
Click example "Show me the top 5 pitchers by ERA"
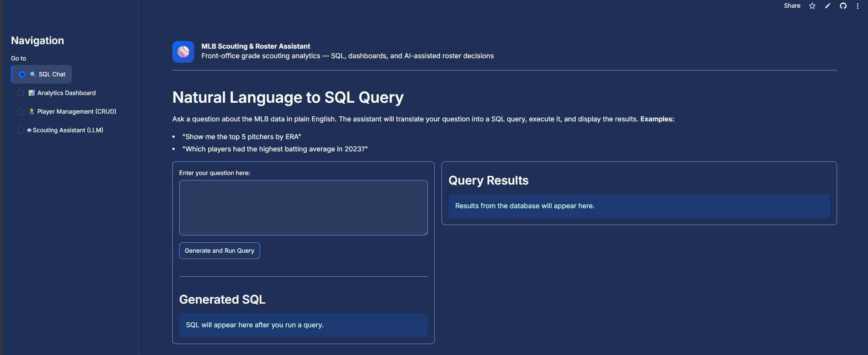click(x=241, y=137)
